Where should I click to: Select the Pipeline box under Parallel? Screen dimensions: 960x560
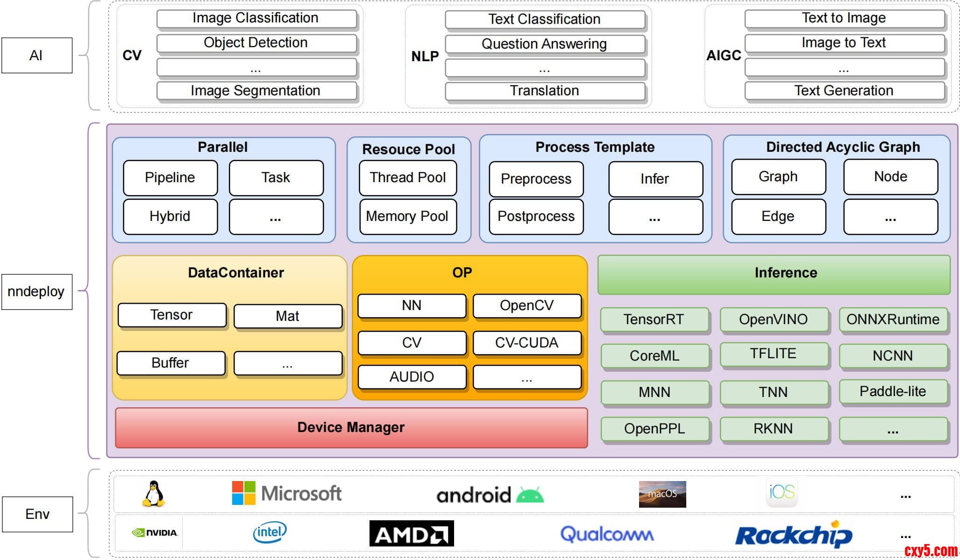[170, 177]
